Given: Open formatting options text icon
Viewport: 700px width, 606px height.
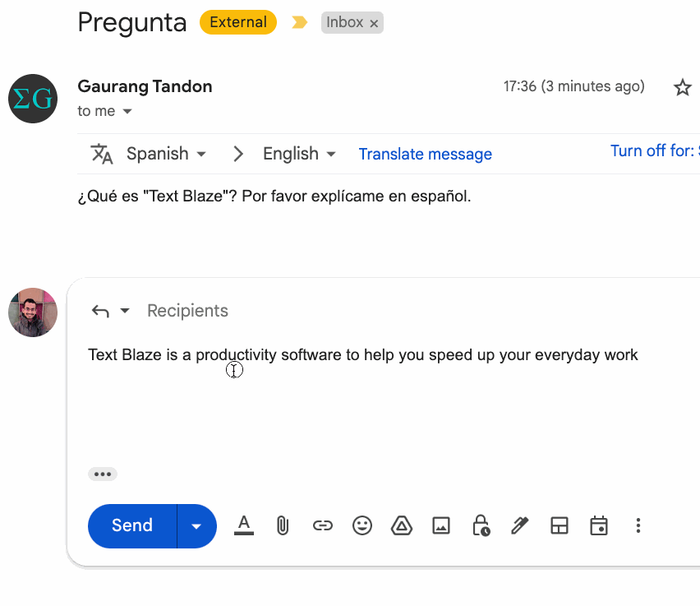Looking at the screenshot, I should (244, 525).
